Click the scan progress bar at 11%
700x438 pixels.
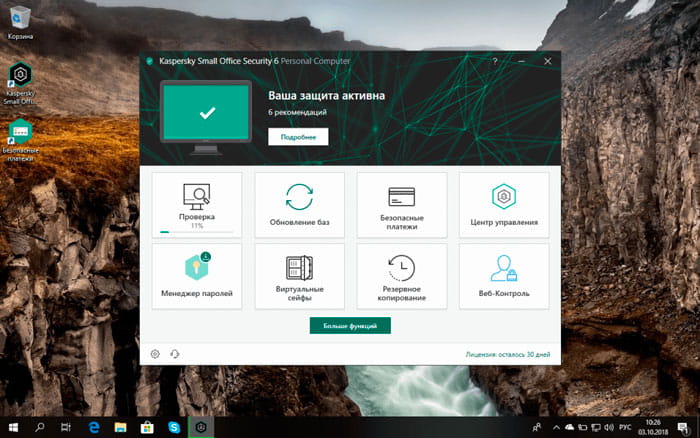click(x=197, y=232)
